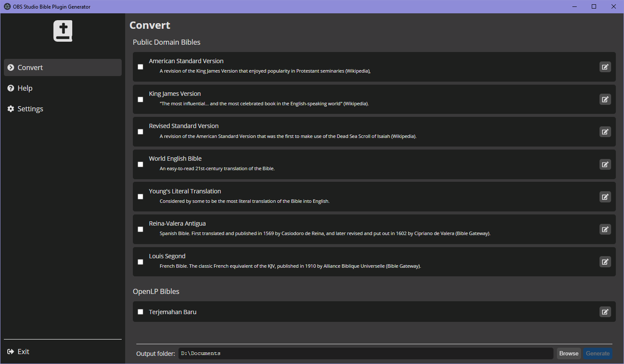The width and height of the screenshot is (624, 364).
Task: Select the Terjemahan Baru checkbox
Action: coord(140,312)
